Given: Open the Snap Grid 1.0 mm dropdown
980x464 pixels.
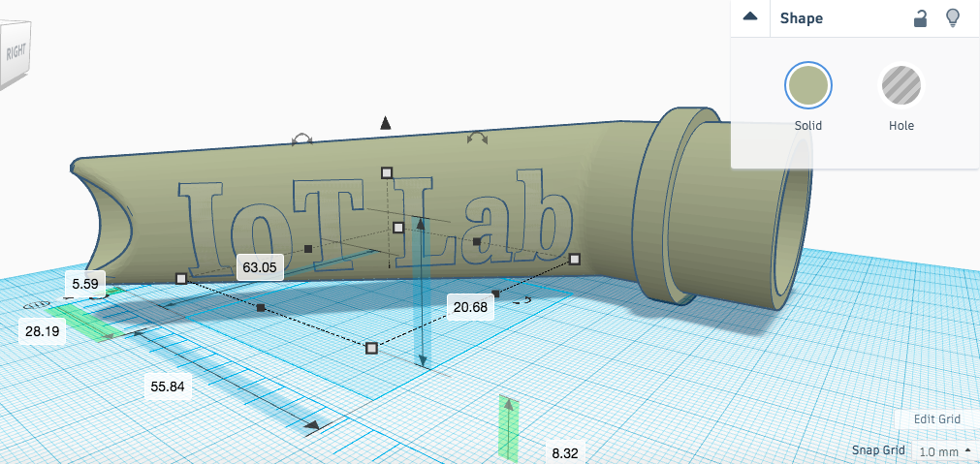Looking at the screenshot, I should (x=945, y=450).
